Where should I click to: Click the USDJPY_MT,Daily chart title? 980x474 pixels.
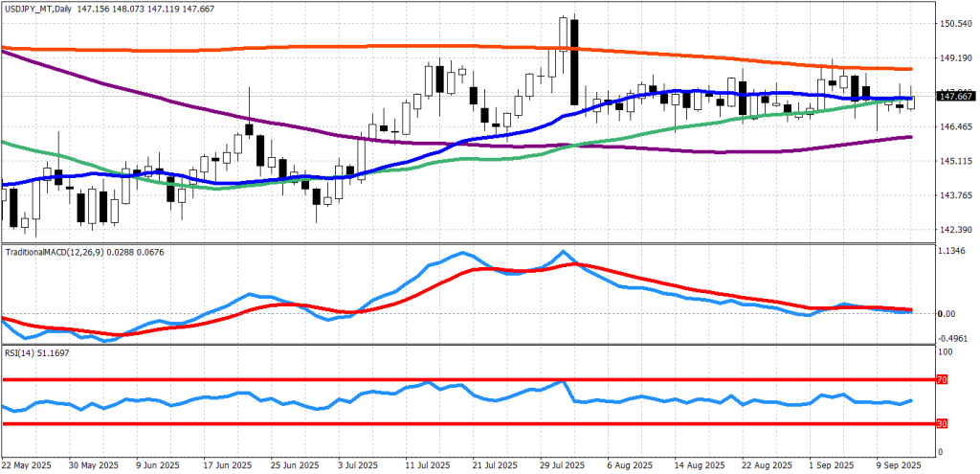pyautogui.click(x=36, y=8)
